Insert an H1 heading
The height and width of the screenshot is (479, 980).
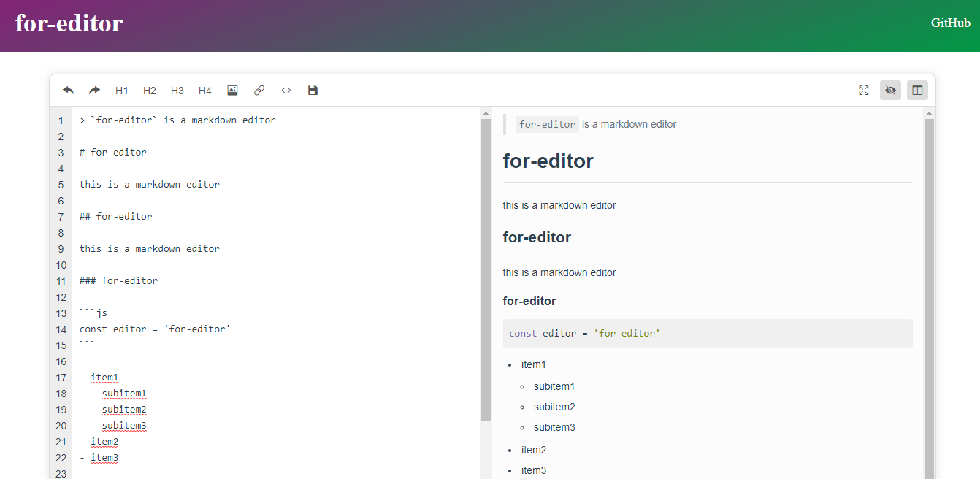pos(122,91)
